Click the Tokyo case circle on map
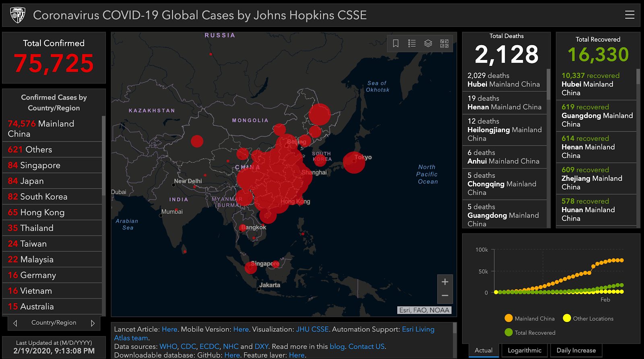644x359 pixels. coord(354,162)
